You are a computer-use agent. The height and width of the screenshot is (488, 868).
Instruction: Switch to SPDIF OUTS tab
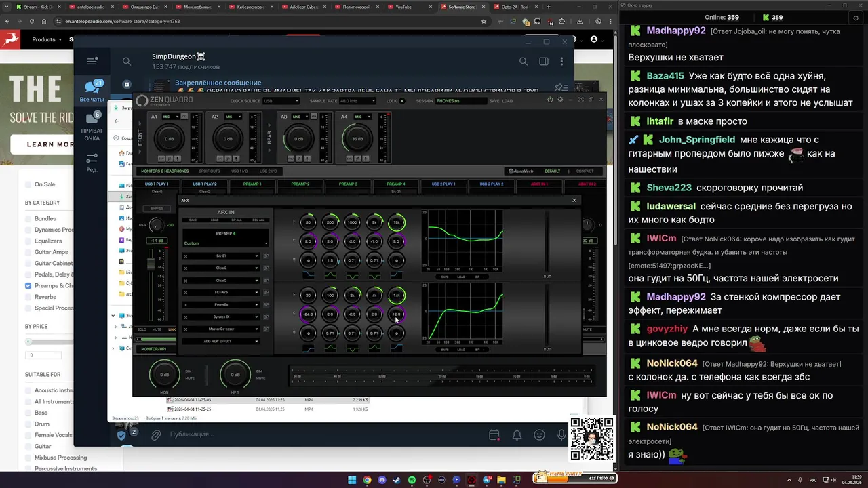210,171
